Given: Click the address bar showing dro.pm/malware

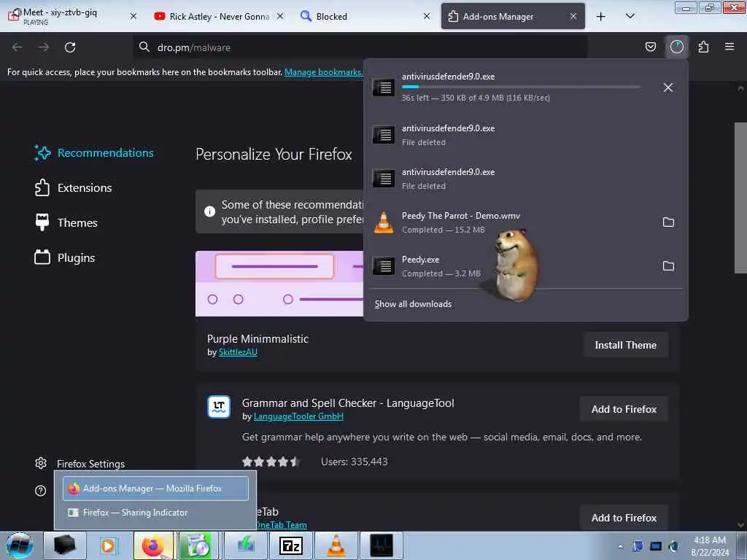Looking at the screenshot, I should click(360, 47).
